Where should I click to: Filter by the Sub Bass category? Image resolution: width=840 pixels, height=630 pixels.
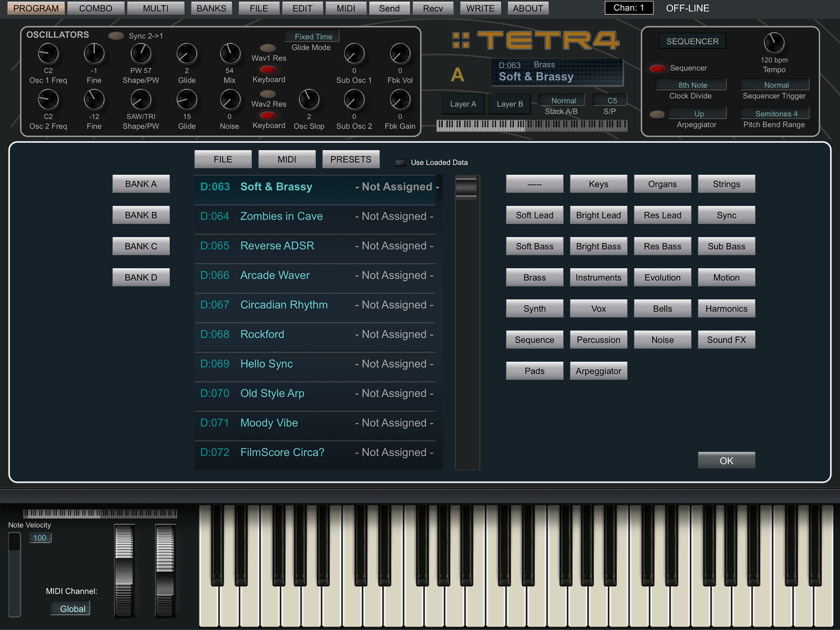727,246
